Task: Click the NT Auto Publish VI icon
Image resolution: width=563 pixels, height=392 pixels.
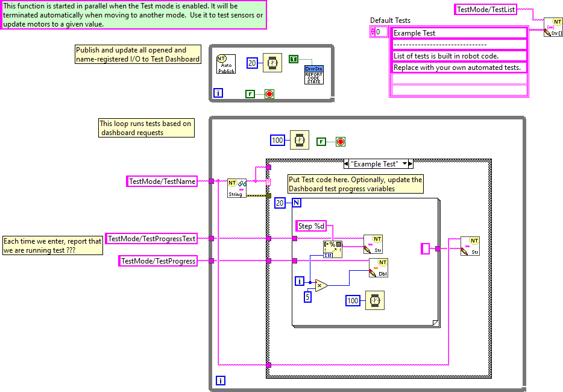Action: click(x=226, y=64)
